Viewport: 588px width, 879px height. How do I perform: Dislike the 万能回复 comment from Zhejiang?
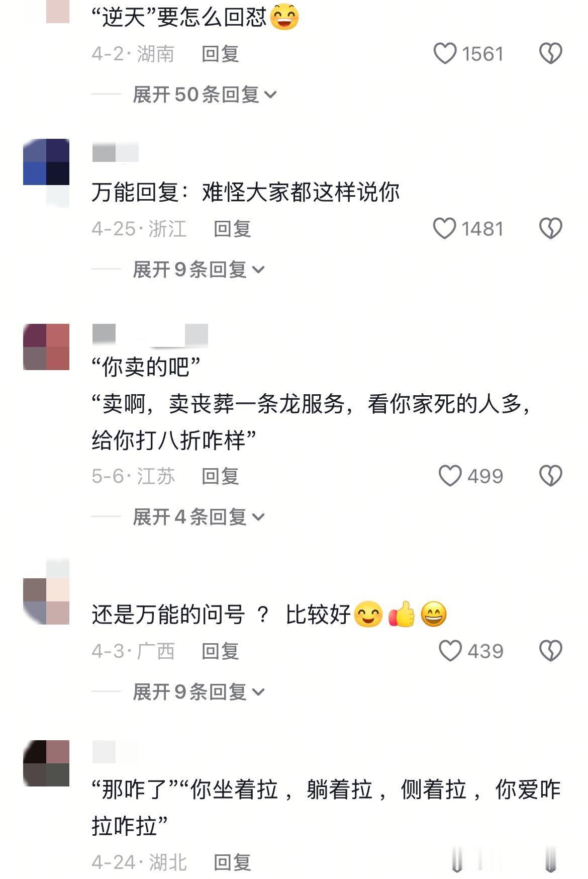551,228
